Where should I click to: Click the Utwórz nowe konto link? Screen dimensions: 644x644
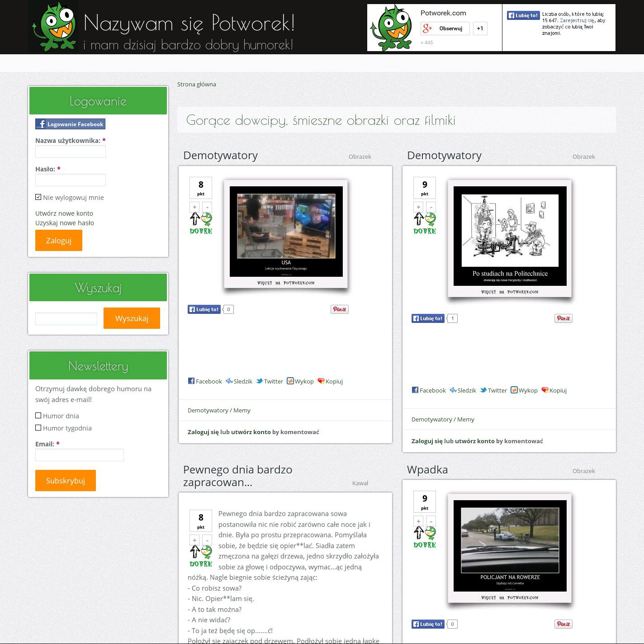point(64,213)
